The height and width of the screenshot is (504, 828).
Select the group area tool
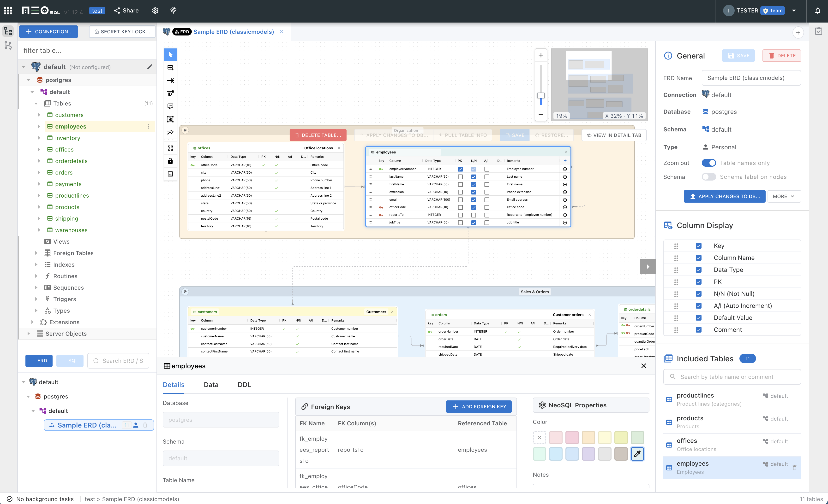(x=170, y=119)
